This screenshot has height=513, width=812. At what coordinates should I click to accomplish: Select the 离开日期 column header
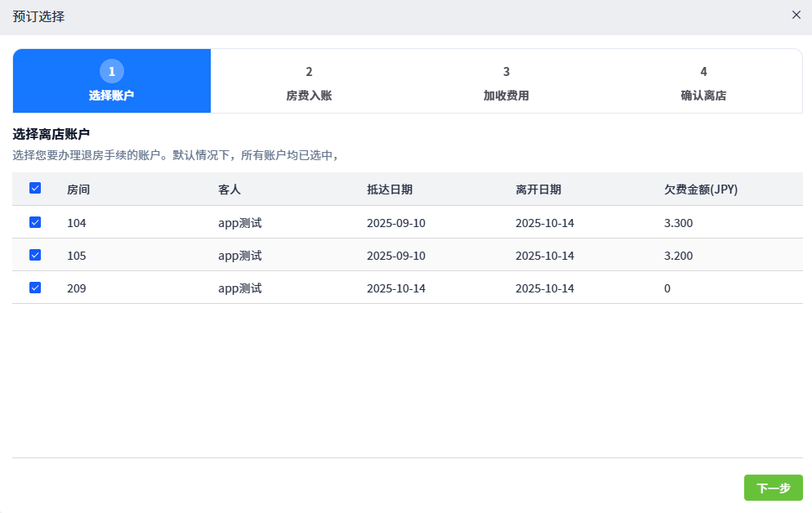(538, 190)
